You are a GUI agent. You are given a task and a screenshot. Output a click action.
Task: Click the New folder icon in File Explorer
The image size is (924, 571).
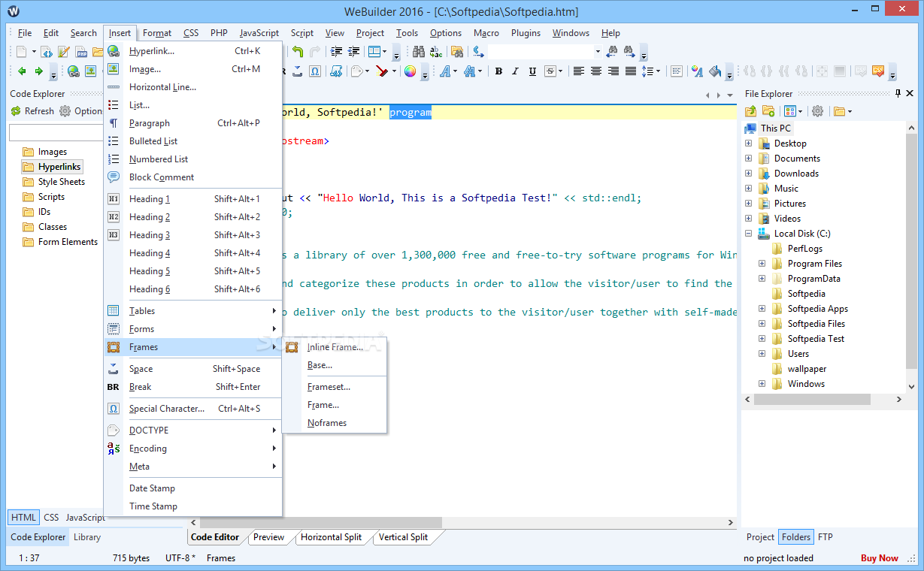tap(768, 111)
